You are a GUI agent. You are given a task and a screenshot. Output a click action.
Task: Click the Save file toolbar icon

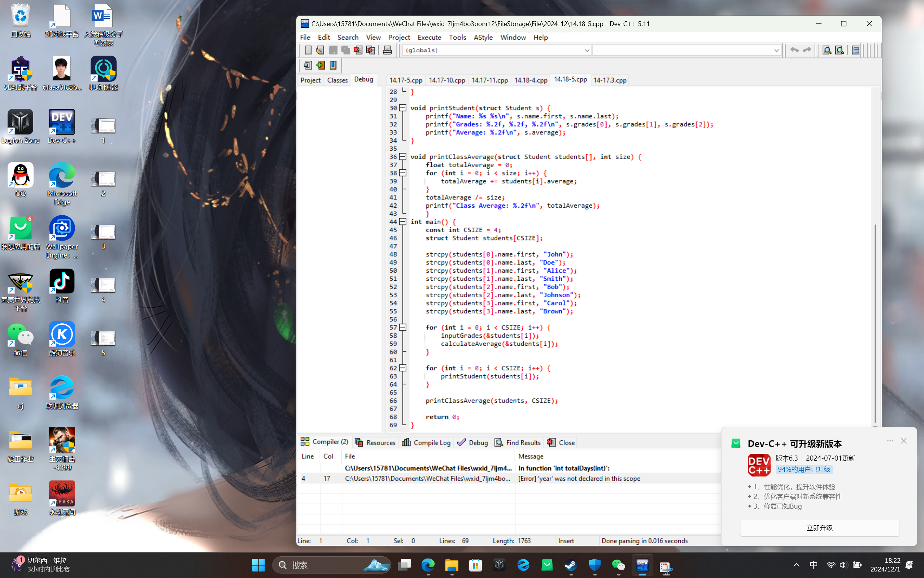(333, 50)
